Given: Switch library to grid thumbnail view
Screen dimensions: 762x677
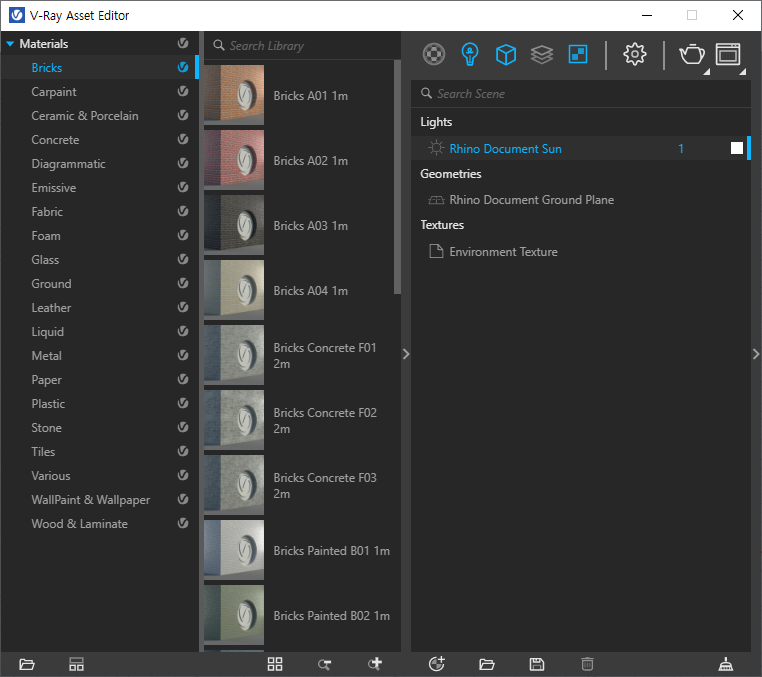Looking at the screenshot, I should click(275, 664).
